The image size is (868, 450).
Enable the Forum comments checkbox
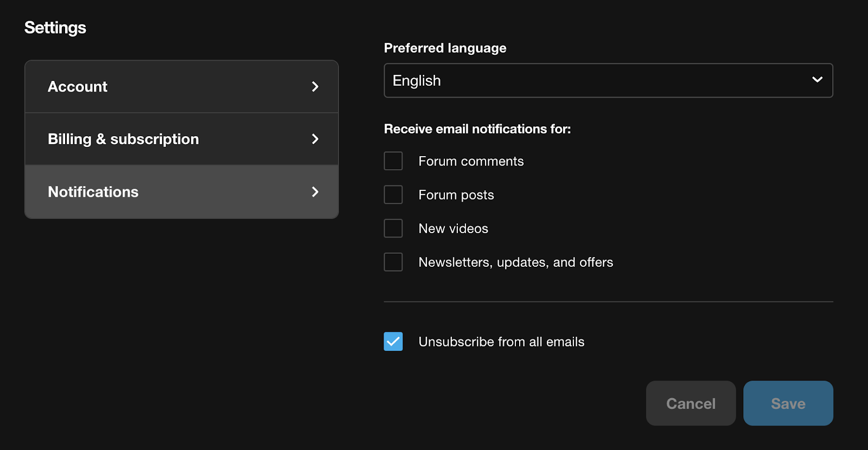393,161
